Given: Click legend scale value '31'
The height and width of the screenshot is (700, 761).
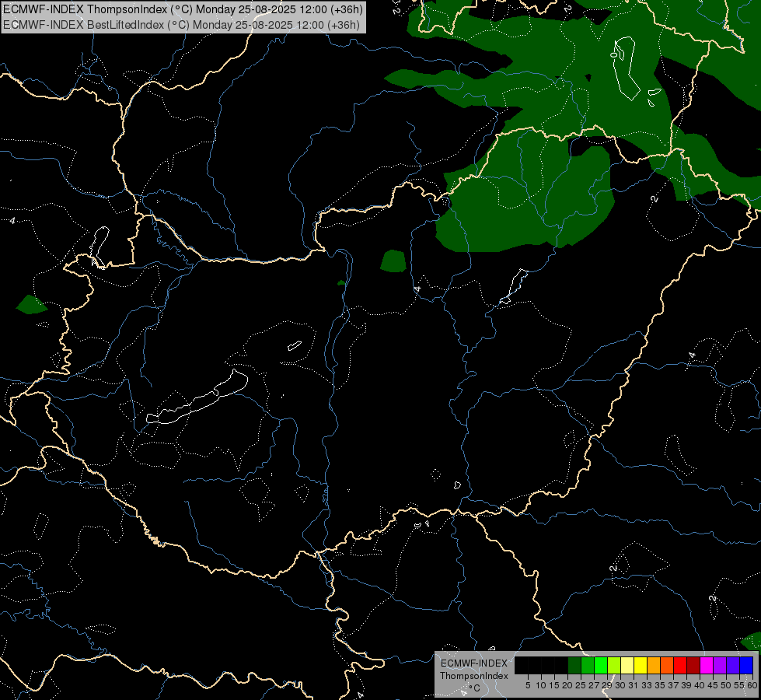Looking at the screenshot, I should [x=634, y=685].
